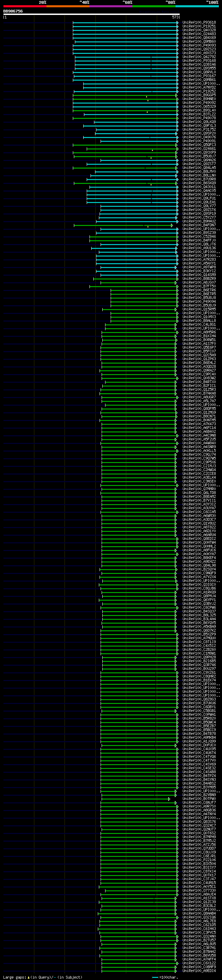Select the BB906756 query name
Image resolution: width=222 pixels, height=980 pixels.
13,11
